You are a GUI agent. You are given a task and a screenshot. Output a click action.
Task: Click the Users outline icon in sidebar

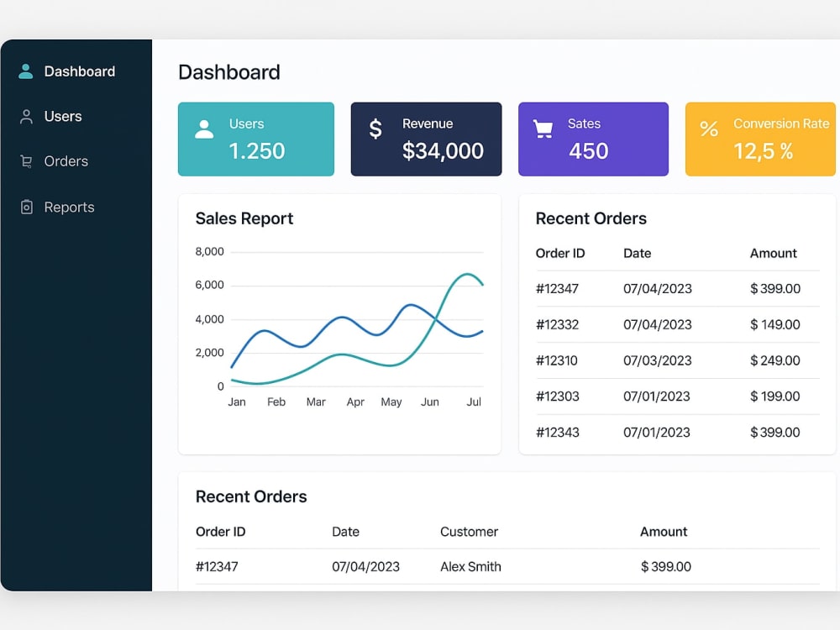[x=26, y=116]
